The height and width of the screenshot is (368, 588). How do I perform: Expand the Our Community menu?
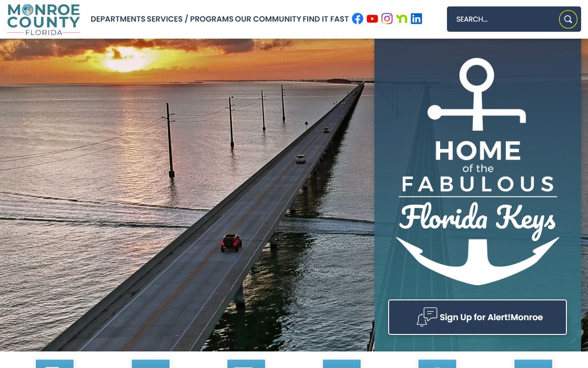268,19
